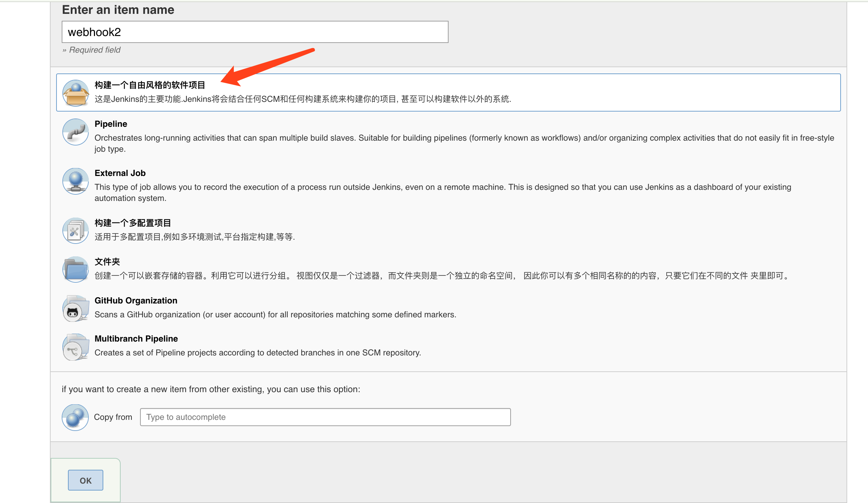Click the Copy from blue spheres icon
Viewport: 868px width, 503px height.
coord(75,417)
